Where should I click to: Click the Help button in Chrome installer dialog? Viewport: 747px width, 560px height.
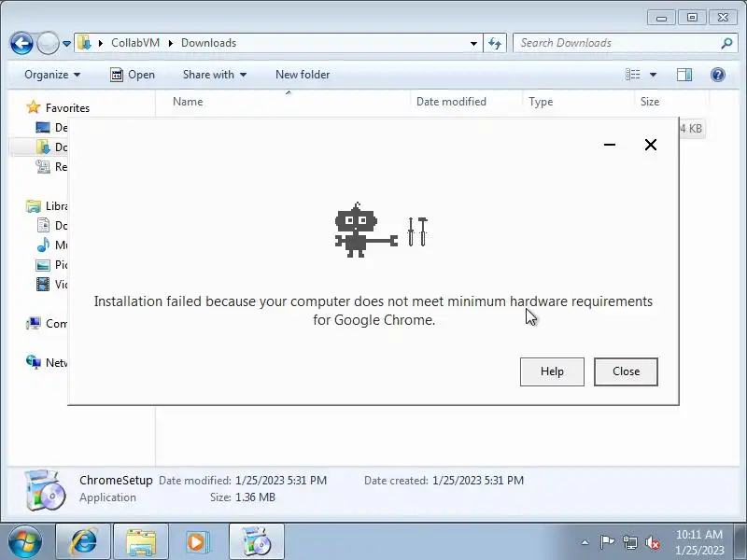(x=552, y=371)
